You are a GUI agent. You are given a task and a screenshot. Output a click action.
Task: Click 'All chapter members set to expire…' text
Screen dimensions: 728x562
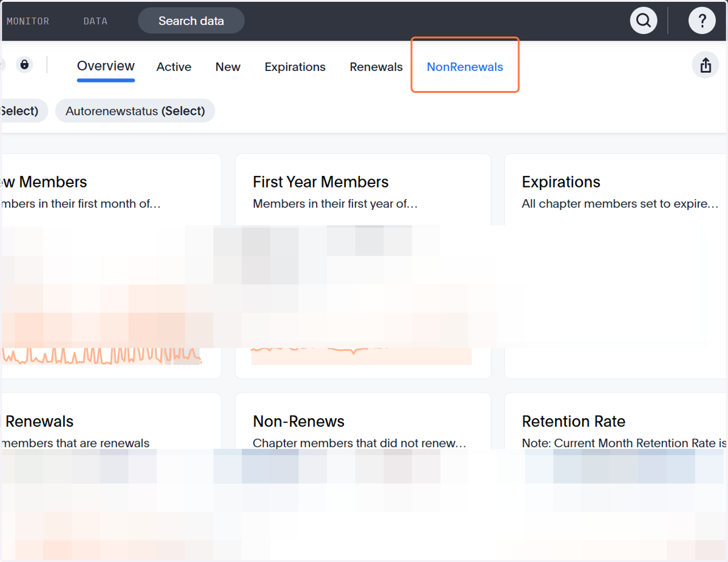click(x=620, y=204)
